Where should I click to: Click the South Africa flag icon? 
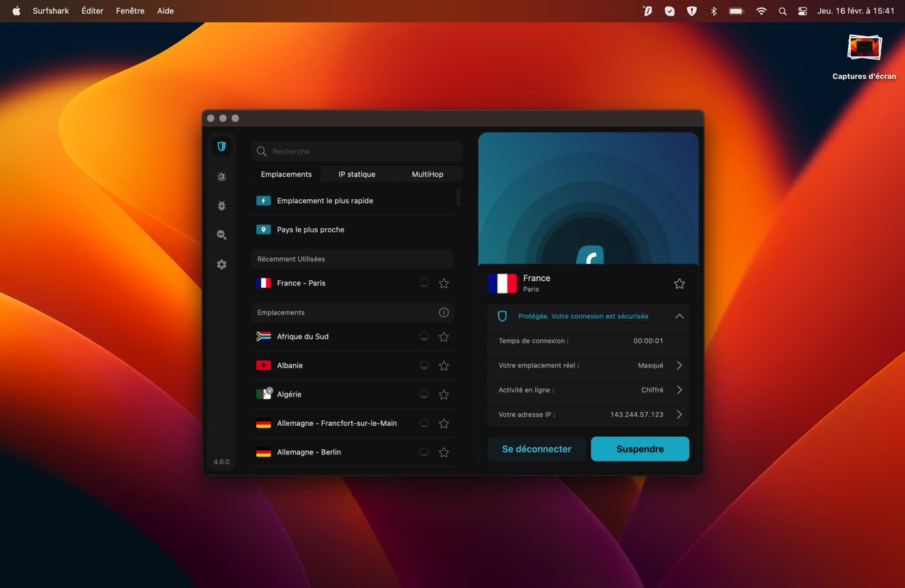pyautogui.click(x=263, y=337)
